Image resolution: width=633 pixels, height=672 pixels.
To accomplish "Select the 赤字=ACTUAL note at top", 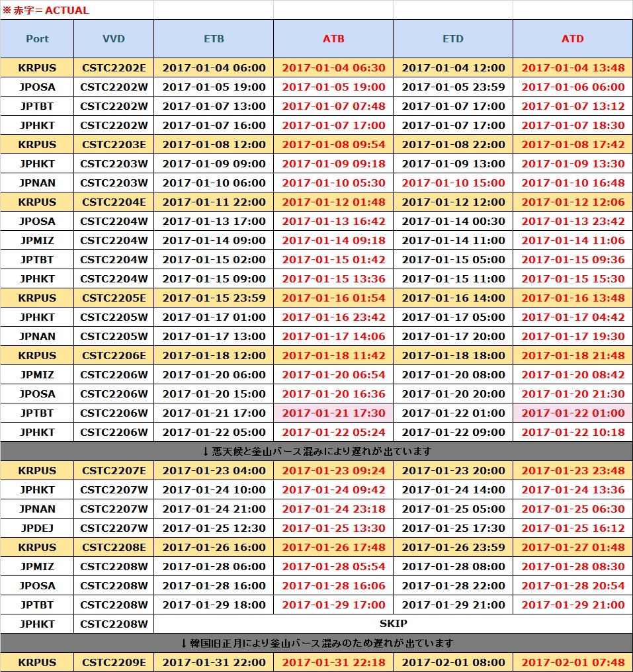I will (46, 11).
